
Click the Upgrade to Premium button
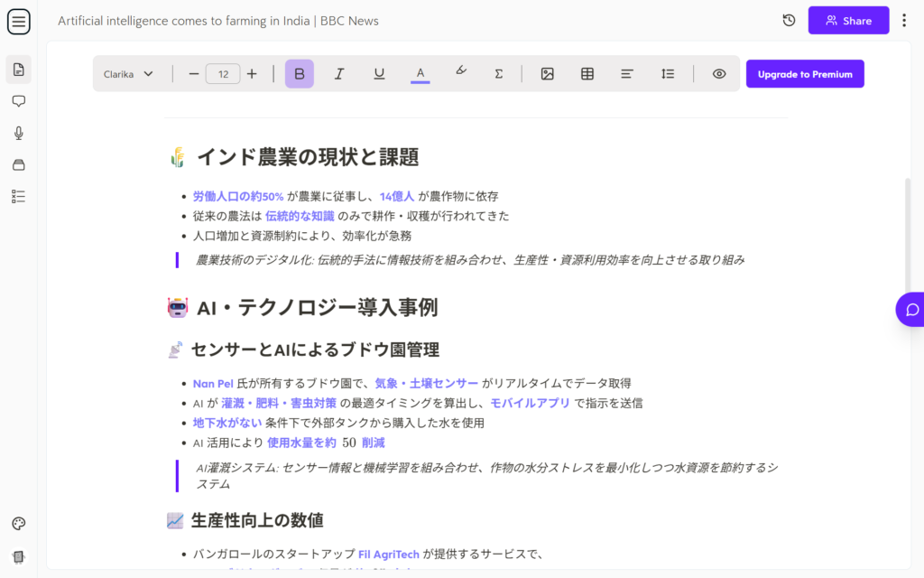(805, 74)
